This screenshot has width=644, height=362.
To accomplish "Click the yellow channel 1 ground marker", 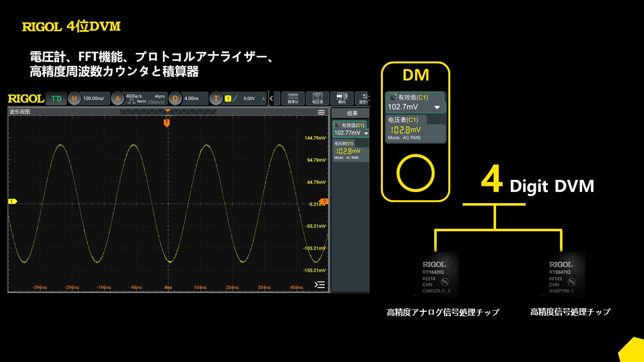I will (12, 202).
